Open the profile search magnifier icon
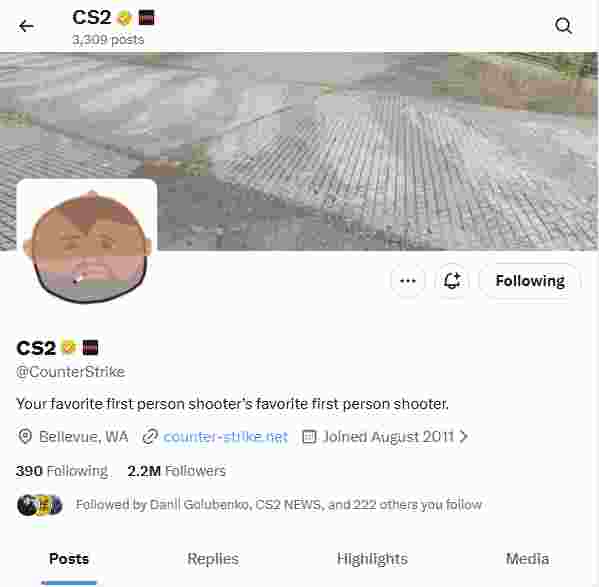The image size is (599, 587). [x=563, y=26]
